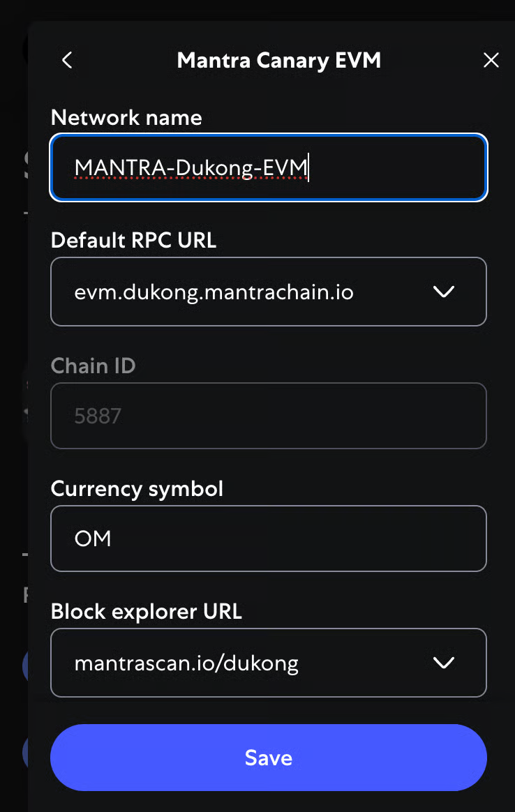The width and height of the screenshot is (515, 812).
Task: Click the Mantra Canary EVM title
Action: (x=279, y=60)
